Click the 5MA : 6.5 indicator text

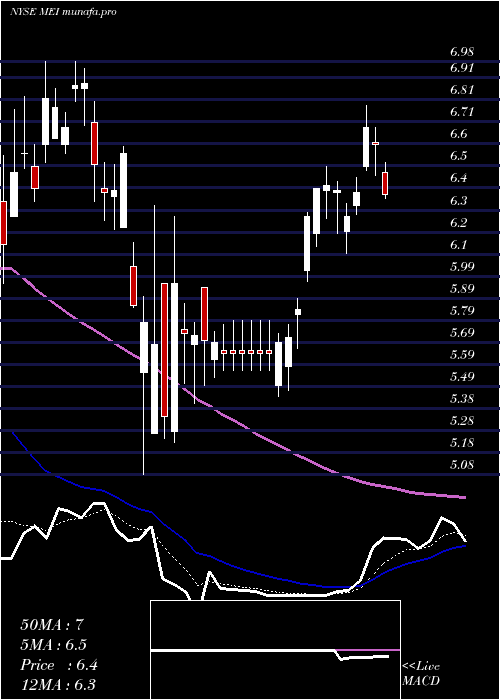coord(54,645)
